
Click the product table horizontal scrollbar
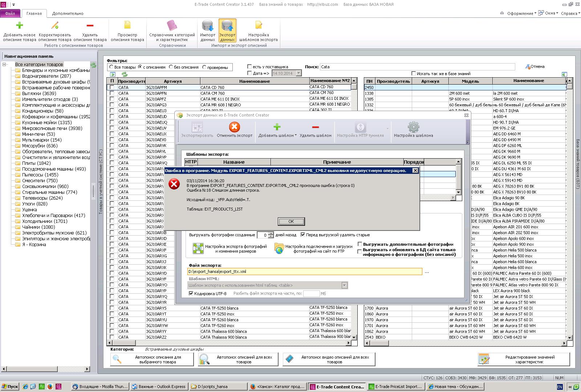[x=229, y=343]
